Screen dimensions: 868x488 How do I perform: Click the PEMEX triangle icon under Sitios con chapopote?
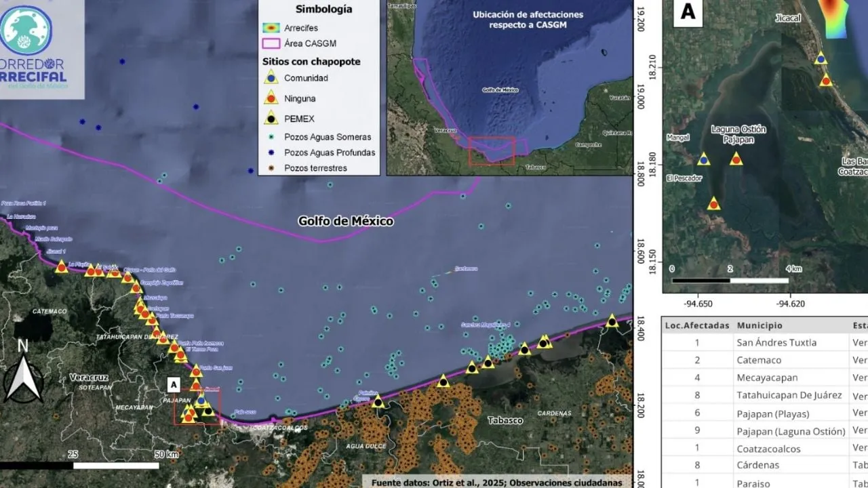tap(270, 118)
